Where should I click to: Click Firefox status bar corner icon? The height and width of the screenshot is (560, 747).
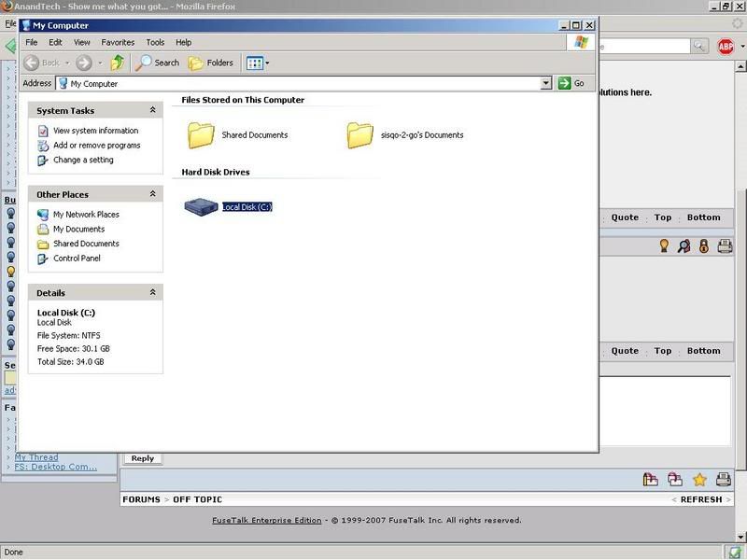tap(736, 552)
